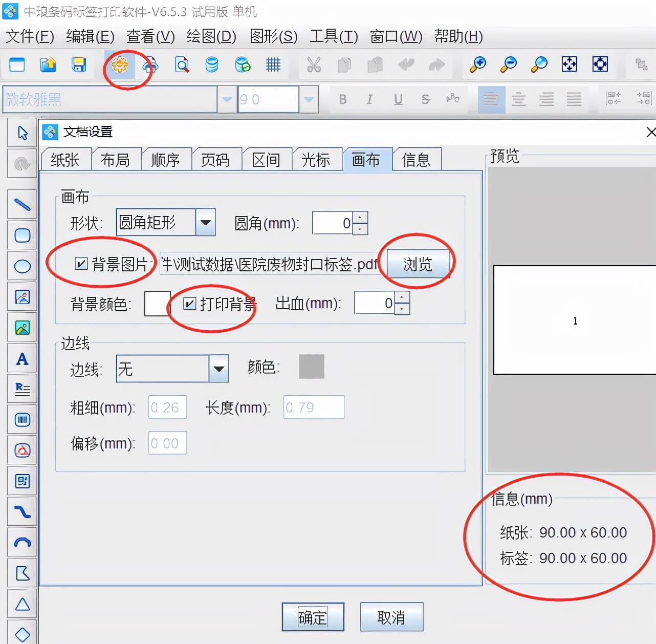This screenshot has height=644, width=656.
Task: Select the arrow pointer tool
Action: pyautogui.click(x=22, y=133)
